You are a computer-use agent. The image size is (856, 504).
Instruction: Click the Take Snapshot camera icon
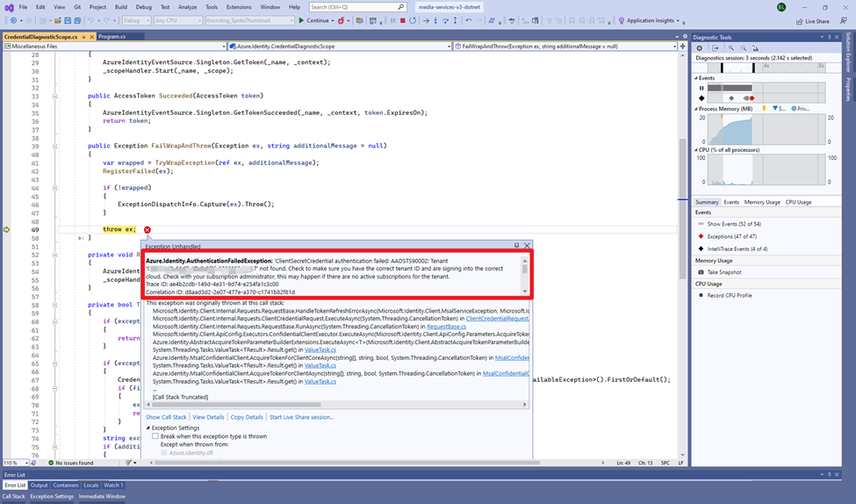pyautogui.click(x=700, y=272)
